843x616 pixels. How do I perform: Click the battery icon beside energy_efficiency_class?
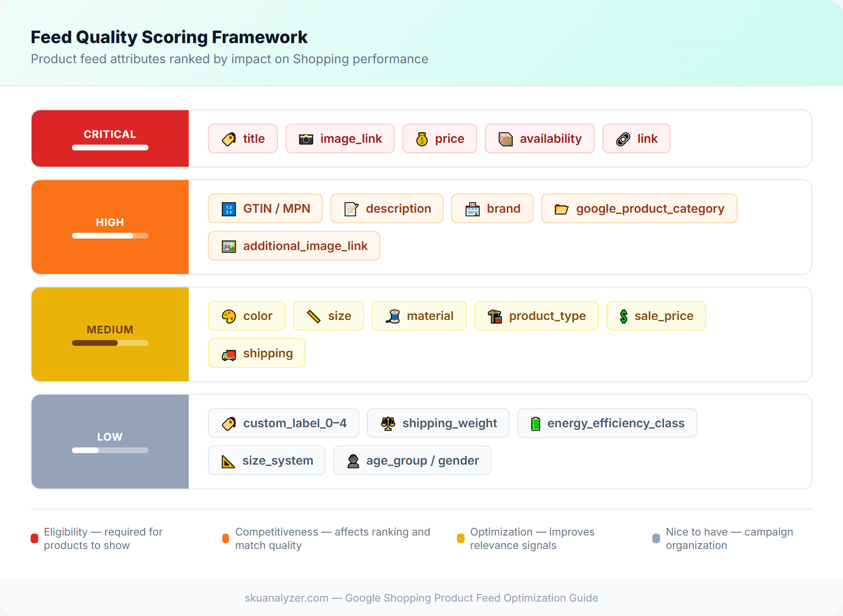coord(535,423)
